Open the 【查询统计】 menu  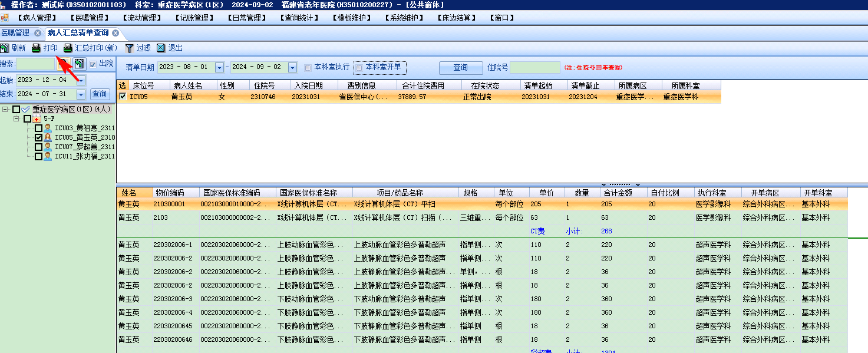(x=298, y=18)
